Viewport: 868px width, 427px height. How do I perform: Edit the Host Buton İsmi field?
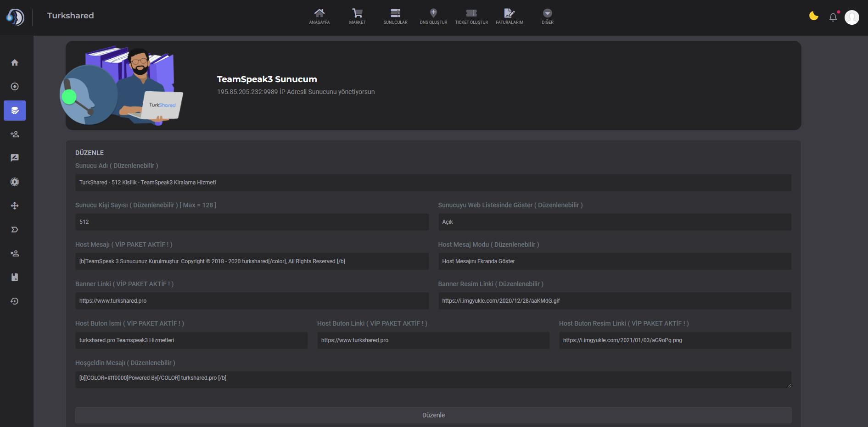(191, 340)
